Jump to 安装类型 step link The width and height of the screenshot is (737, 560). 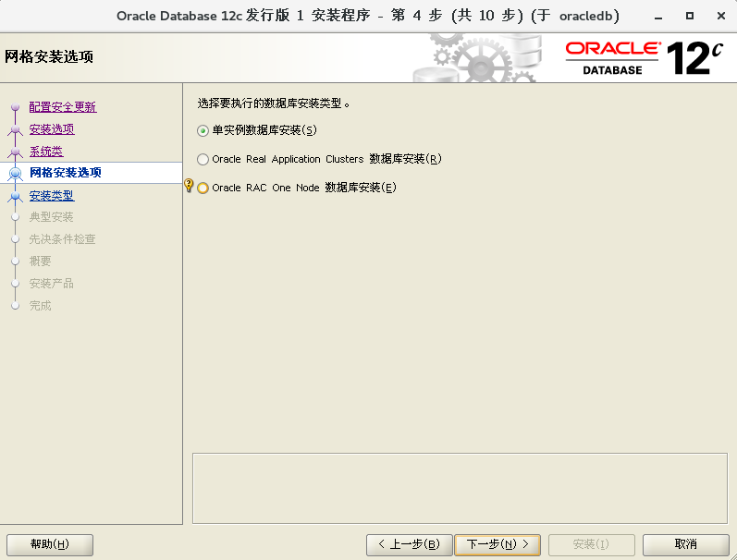[52, 195]
